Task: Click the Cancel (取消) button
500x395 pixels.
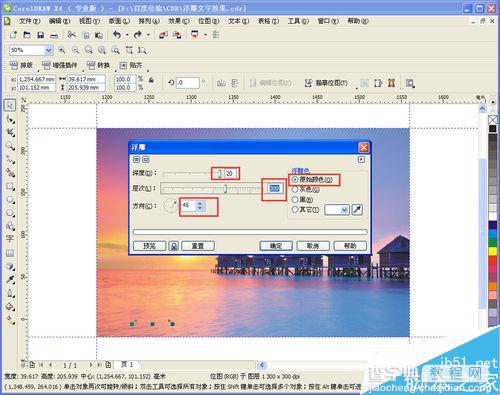Action: tap(313, 246)
